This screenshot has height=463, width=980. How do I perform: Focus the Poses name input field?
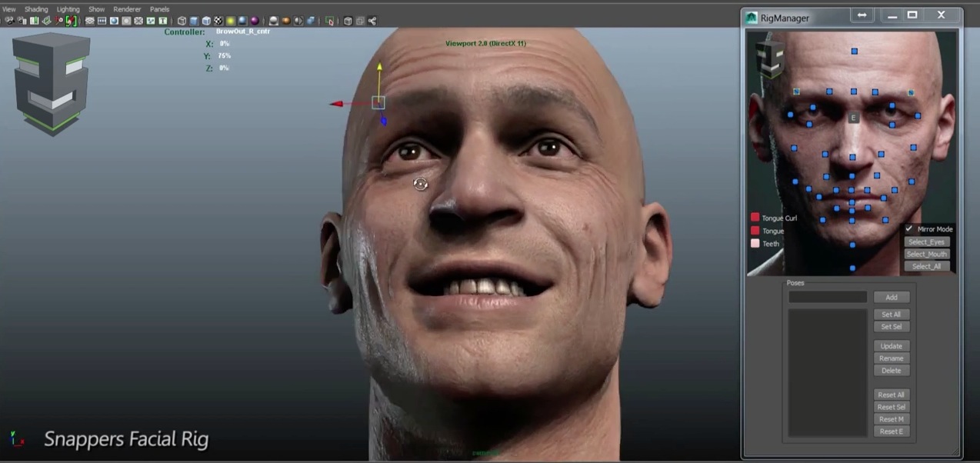(828, 297)
